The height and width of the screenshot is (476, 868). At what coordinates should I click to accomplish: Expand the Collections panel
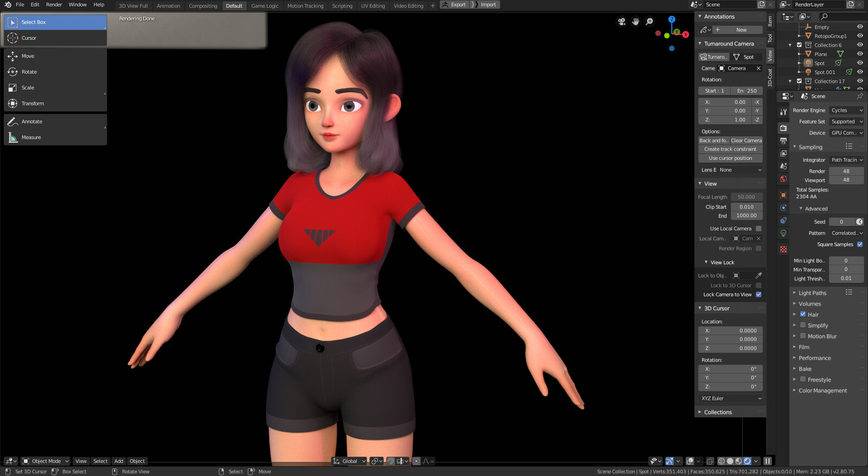click(718, 413)
